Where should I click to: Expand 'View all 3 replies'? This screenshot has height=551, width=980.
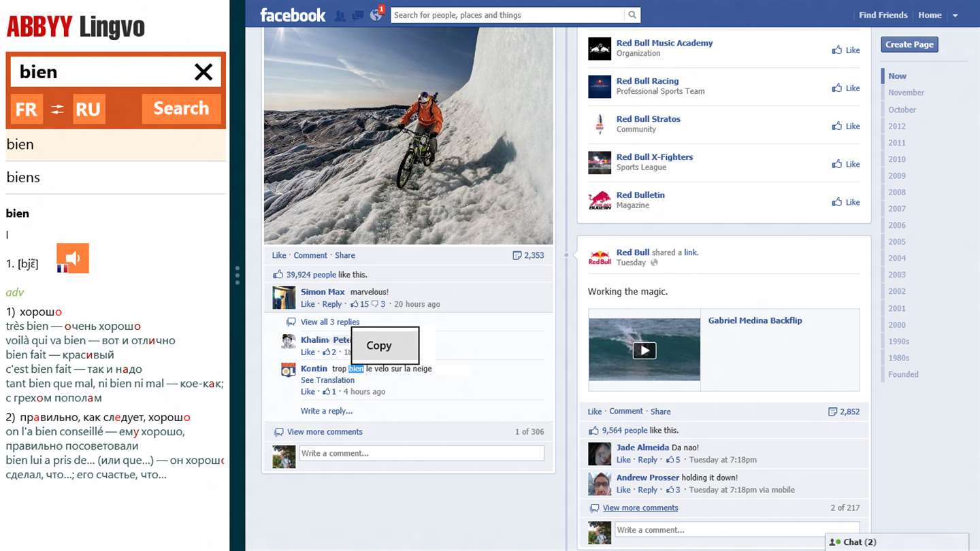[330, 322]
